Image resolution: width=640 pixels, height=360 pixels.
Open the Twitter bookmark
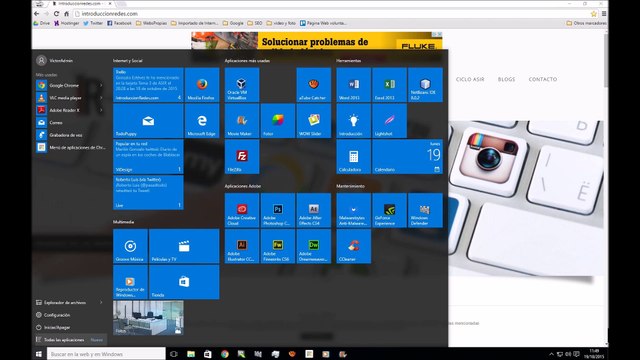[x=93, y=23]
